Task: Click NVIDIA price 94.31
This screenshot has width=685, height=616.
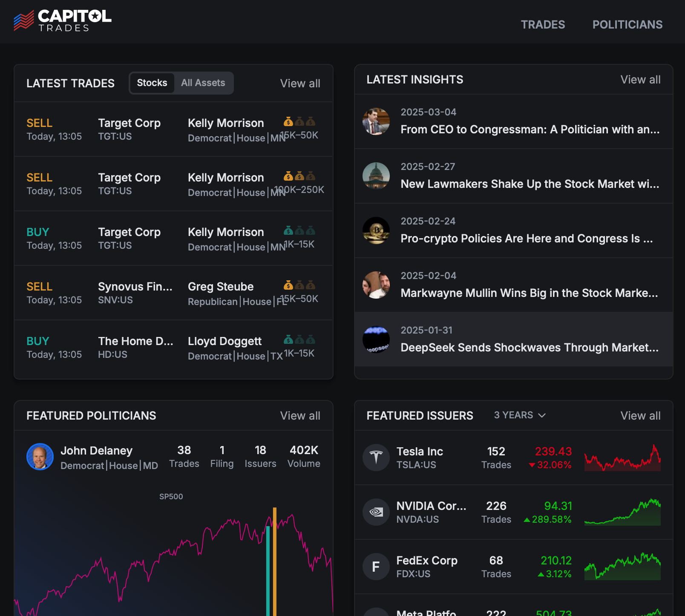Action: (558, 506)
